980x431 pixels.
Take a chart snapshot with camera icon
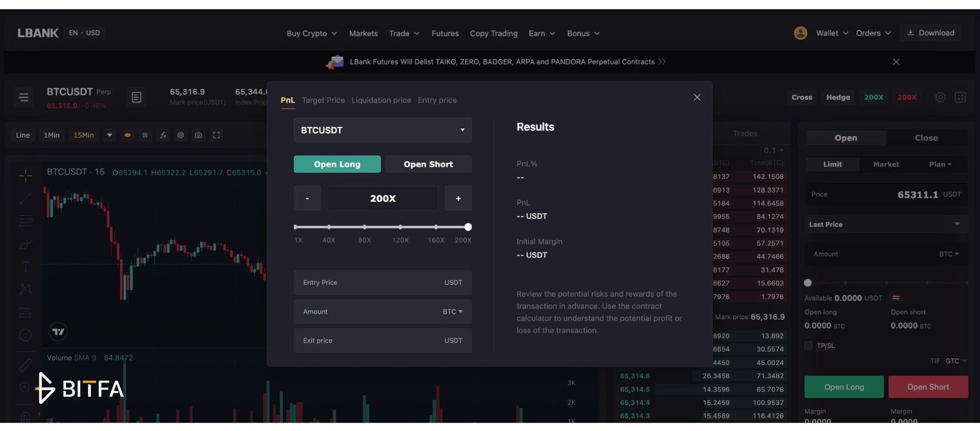coord(198,135)
